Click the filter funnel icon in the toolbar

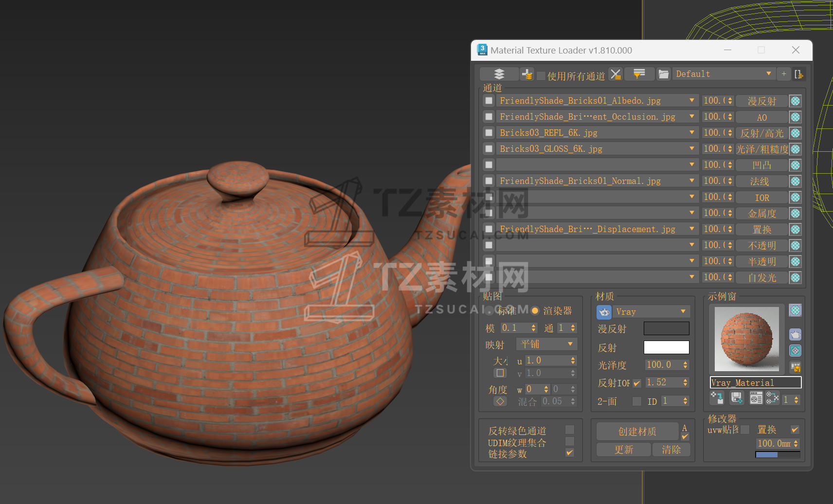click(639, 74)
